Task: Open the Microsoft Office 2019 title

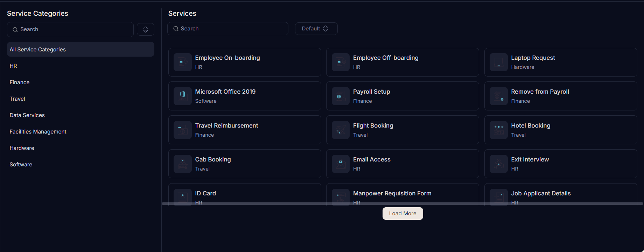Action: point(225,92)
